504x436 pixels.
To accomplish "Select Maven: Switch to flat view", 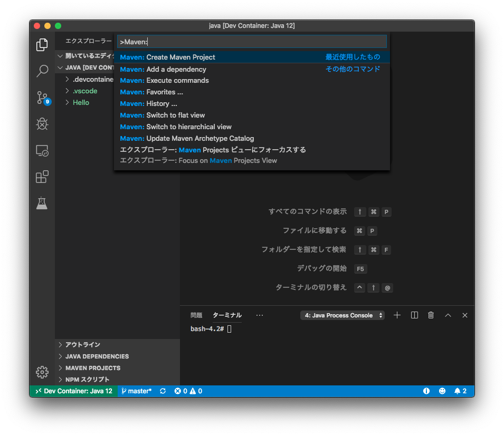I will [252, 115].
